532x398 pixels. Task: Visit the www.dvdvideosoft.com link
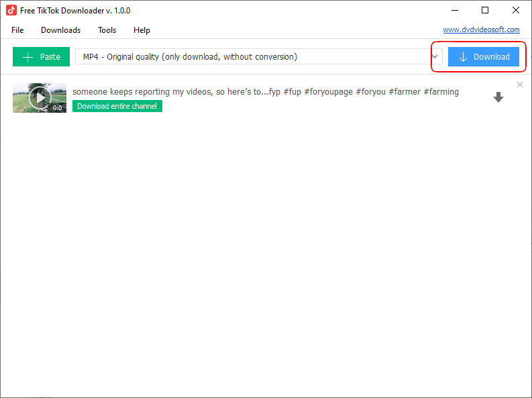pyautogui.click(x=481, y=30)
